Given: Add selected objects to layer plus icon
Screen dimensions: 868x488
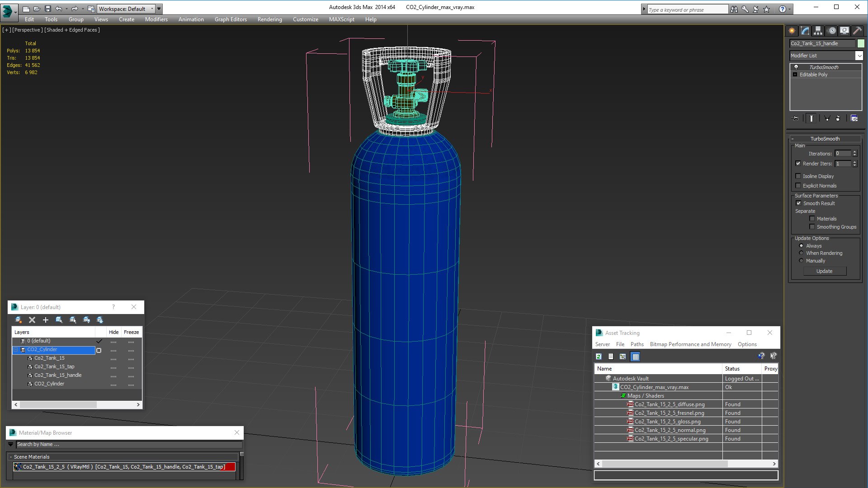Looking at the screenshot, I should [x=46, y=320].
